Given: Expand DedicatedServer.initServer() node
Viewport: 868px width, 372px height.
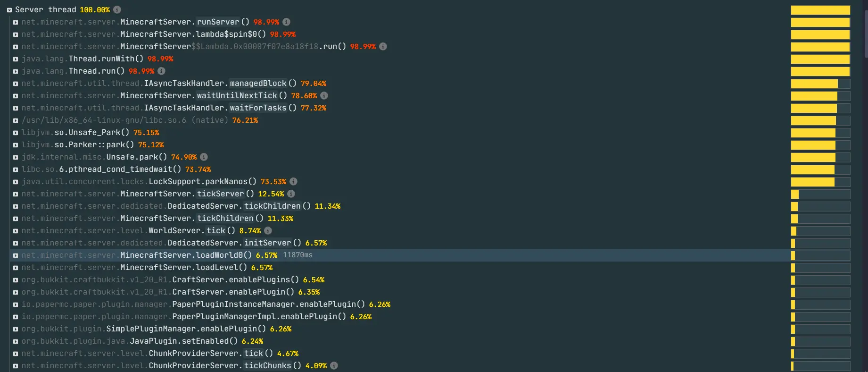Looking at the screenshot, I should [x=16, y=243].
